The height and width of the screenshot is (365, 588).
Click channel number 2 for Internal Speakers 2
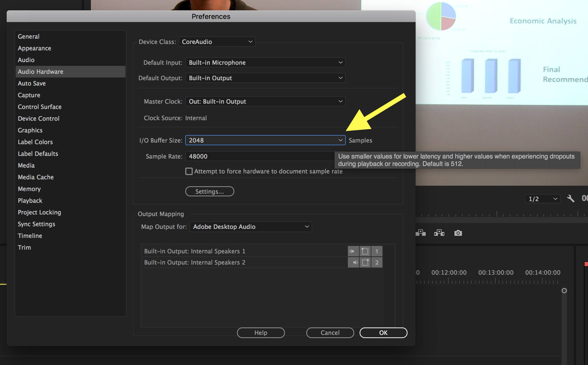(x=377, y=262)
